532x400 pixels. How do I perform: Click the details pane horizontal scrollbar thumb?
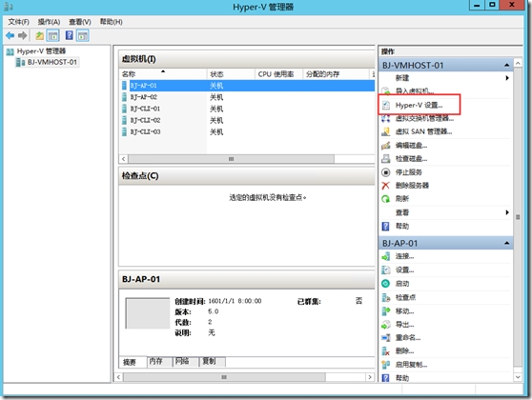(224, 377)
